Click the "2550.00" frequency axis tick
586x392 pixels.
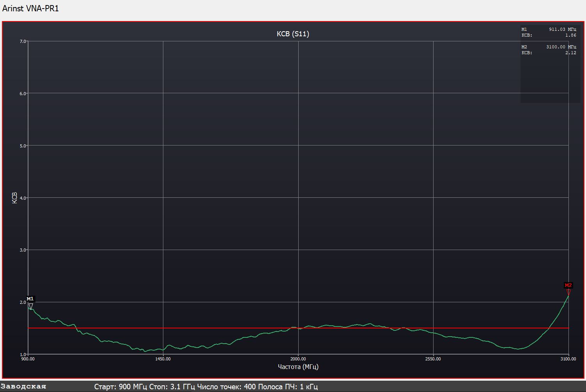pyautogui.click(x=433, y=359)
